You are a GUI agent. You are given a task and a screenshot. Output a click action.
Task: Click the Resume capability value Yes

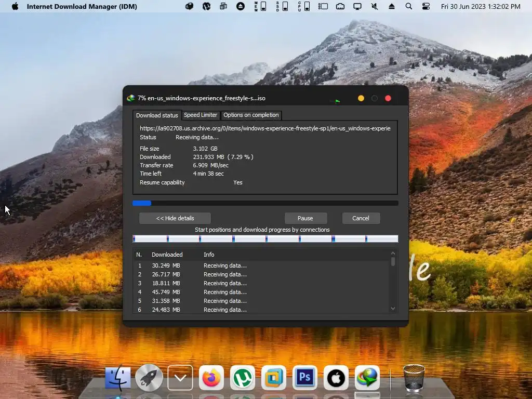[x=238, y=182]
